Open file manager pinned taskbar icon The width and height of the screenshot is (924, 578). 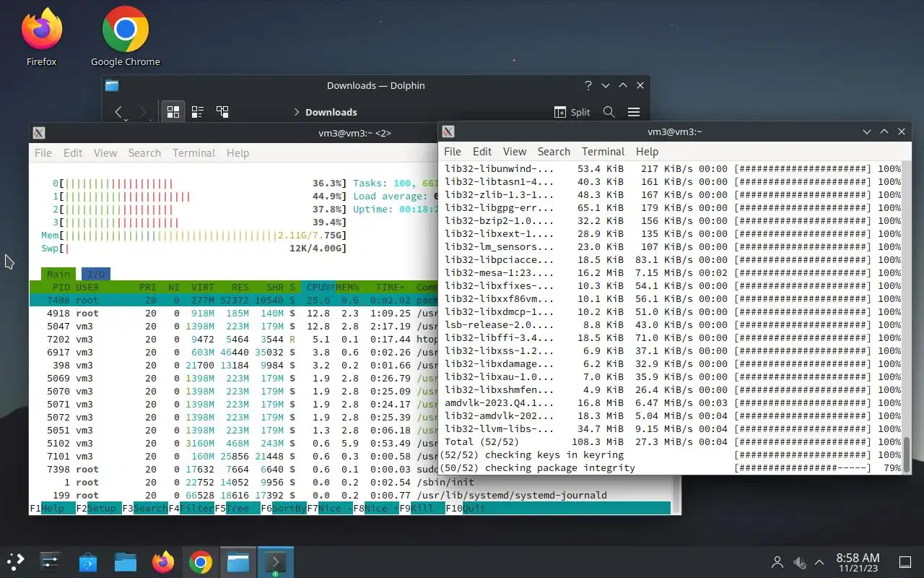tap(126, 561)
